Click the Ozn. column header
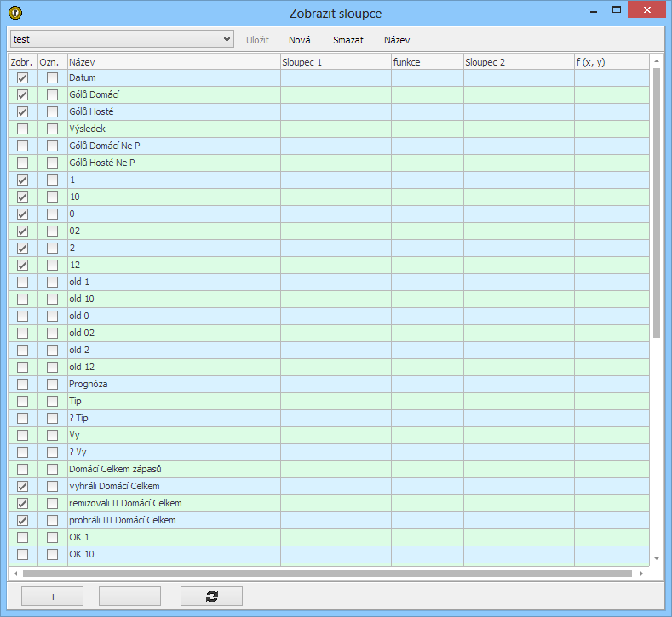Viewport: 672px width, 617px height. 53,62
